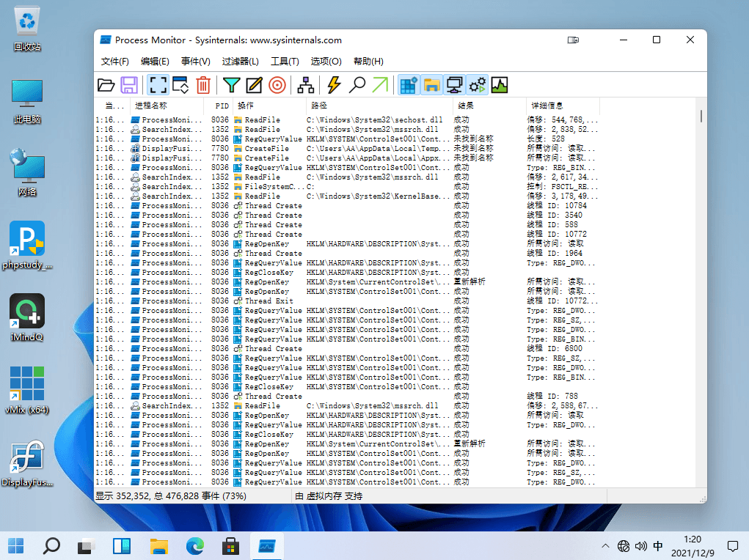Click the network globe tray icon
Image resolution: width=749 pixels, height=560 pixels.
point(624,545)
